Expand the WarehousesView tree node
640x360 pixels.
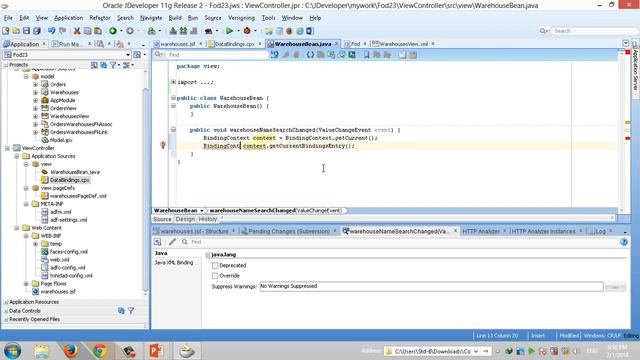[x=36, y=116]
